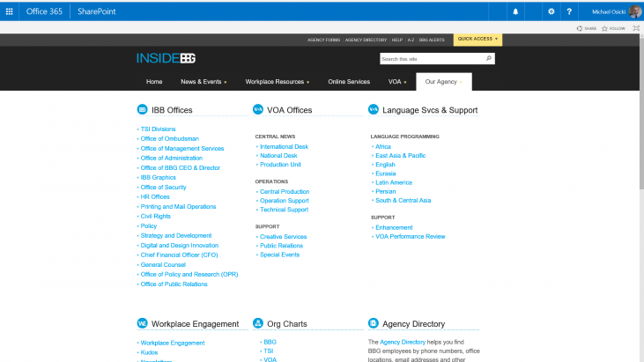Screen dimensions: 644x362
Task: Open the Technical Support link
Action: pos(284,210)
